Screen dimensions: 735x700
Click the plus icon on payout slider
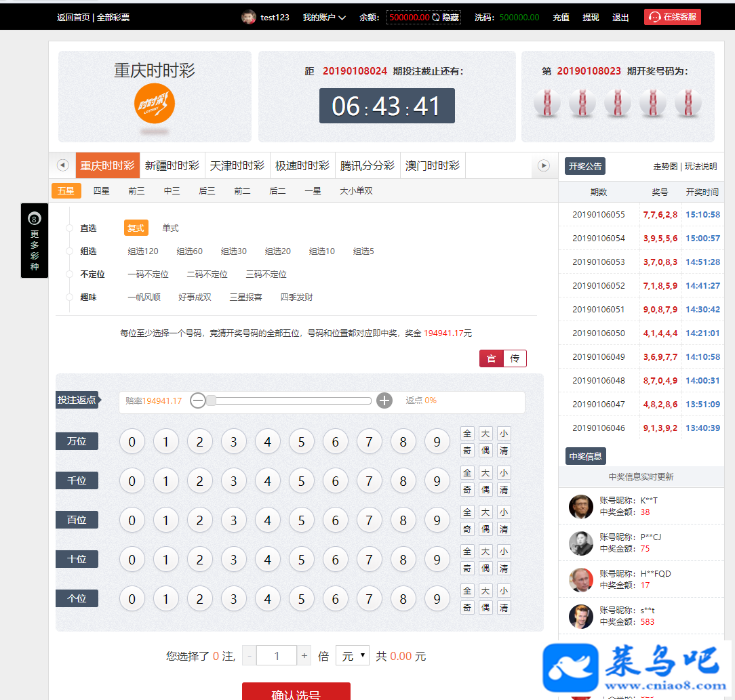[x=384, y=400]
